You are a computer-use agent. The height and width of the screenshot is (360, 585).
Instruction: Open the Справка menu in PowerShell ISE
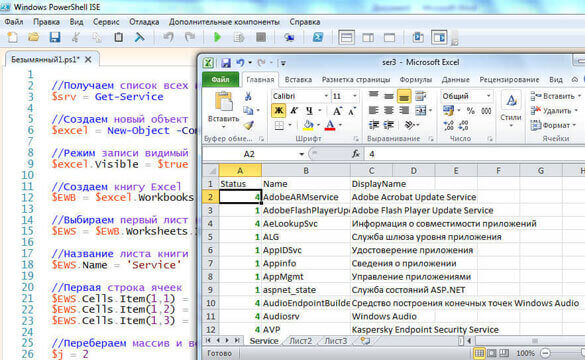[304, 22]
